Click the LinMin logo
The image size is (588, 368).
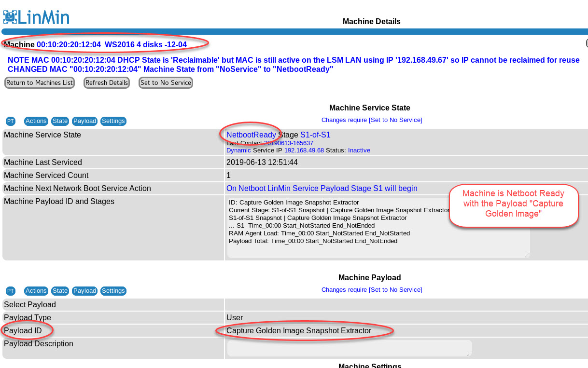(36, 17)
